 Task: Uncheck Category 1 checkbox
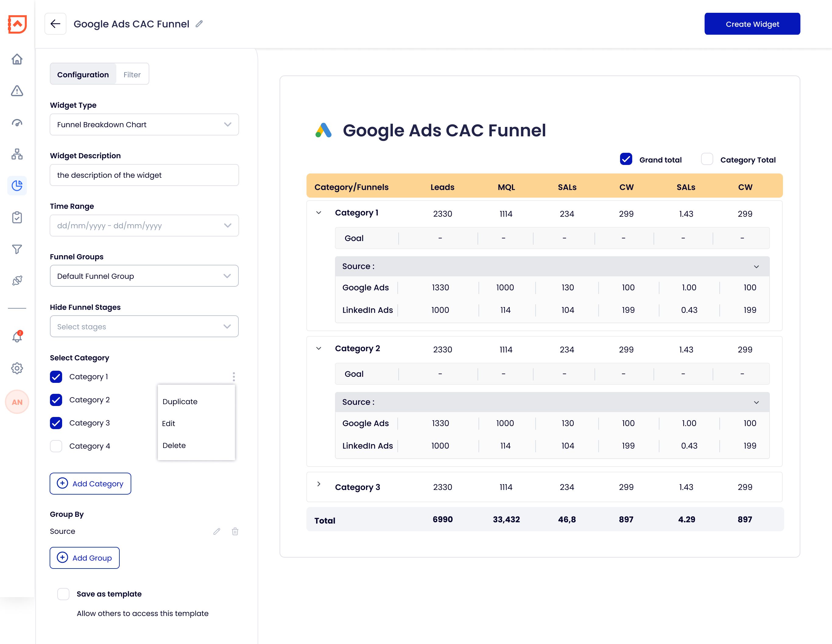[56, 377]
